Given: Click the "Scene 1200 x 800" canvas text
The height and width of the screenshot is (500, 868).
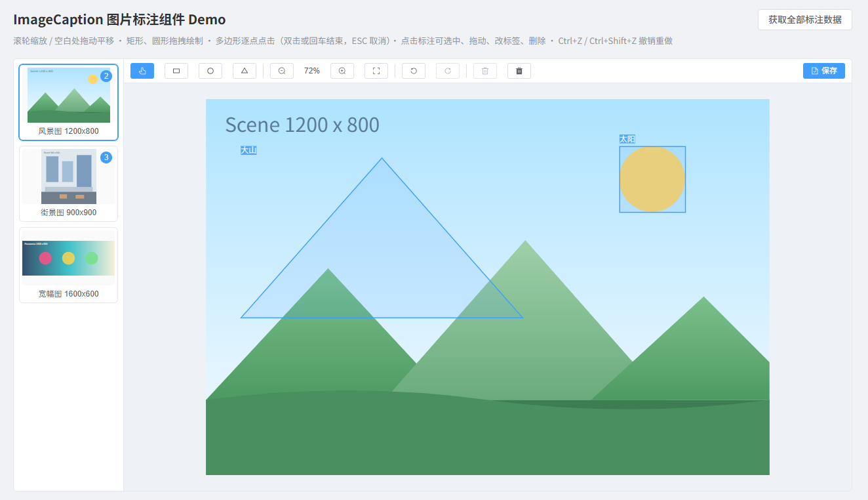Looking at the screenshot, I should 302,125.
